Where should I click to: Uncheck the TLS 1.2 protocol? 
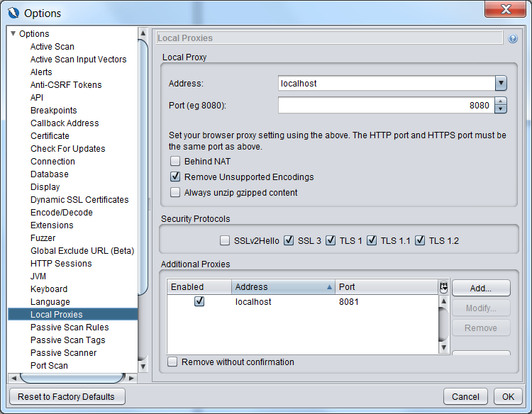[x=420, y=240]
